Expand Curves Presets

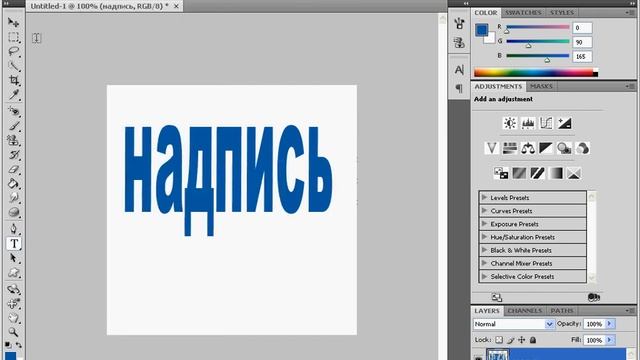(484, 211)
